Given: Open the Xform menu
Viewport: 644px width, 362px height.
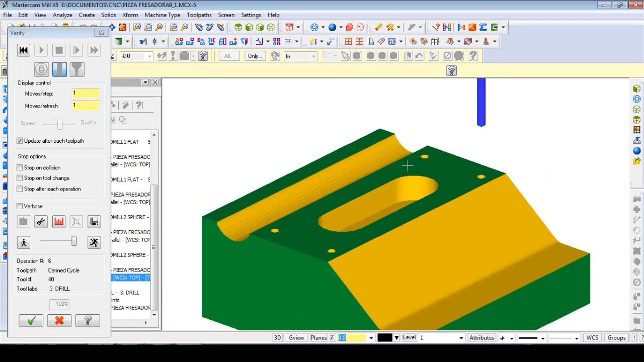Looking at the screenshot, I should [x=130, y=15].
